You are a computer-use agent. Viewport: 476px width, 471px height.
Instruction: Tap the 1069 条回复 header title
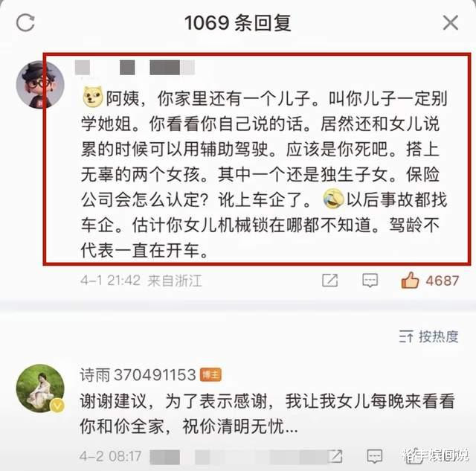[x=238, y=23]
